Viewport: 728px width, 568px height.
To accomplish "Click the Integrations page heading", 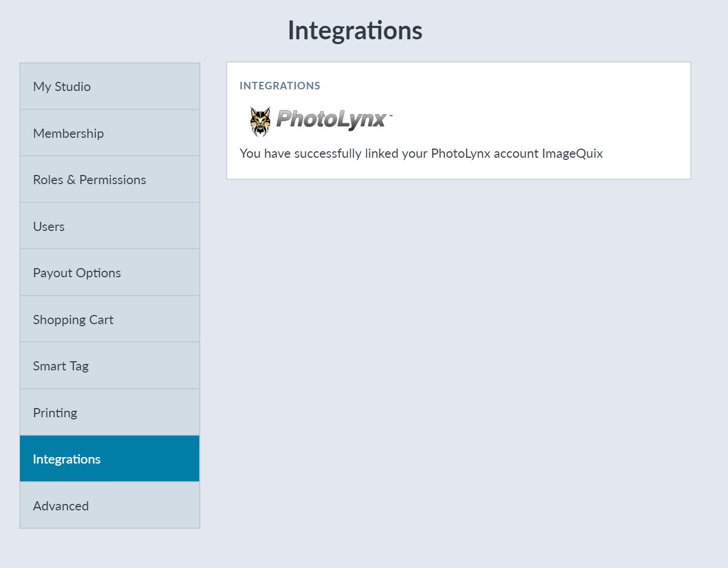I will [x=355, y=31].
